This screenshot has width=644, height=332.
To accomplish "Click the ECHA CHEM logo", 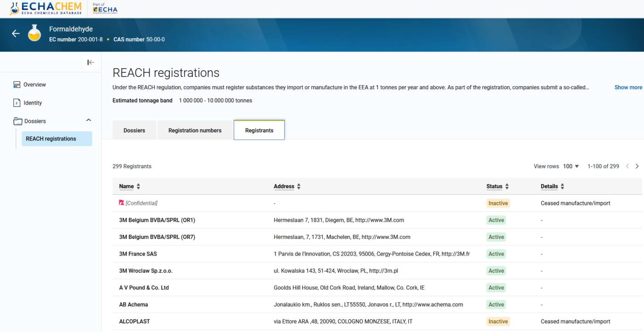I will point(46,8).
